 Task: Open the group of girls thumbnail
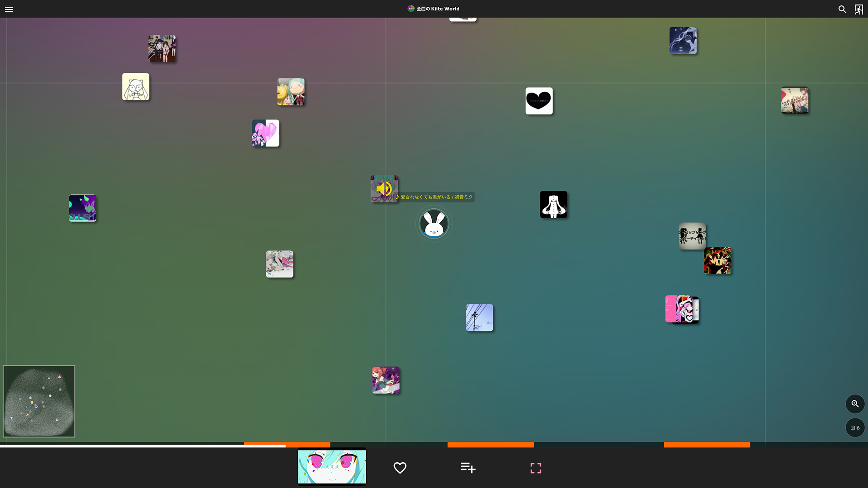162,48
